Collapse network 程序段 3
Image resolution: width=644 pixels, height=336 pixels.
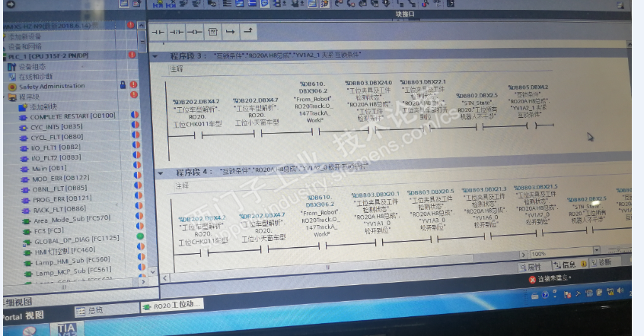click(155, 56)
